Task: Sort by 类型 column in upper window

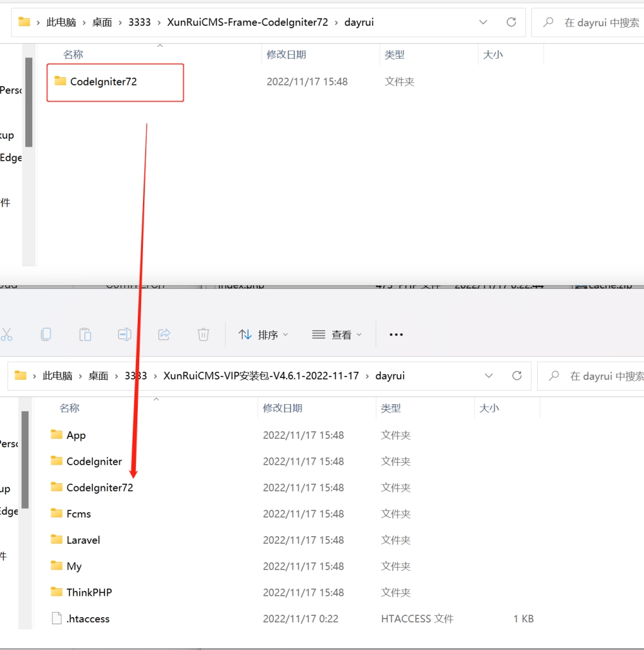Action: pyautogui.click(x=394, y=54)
